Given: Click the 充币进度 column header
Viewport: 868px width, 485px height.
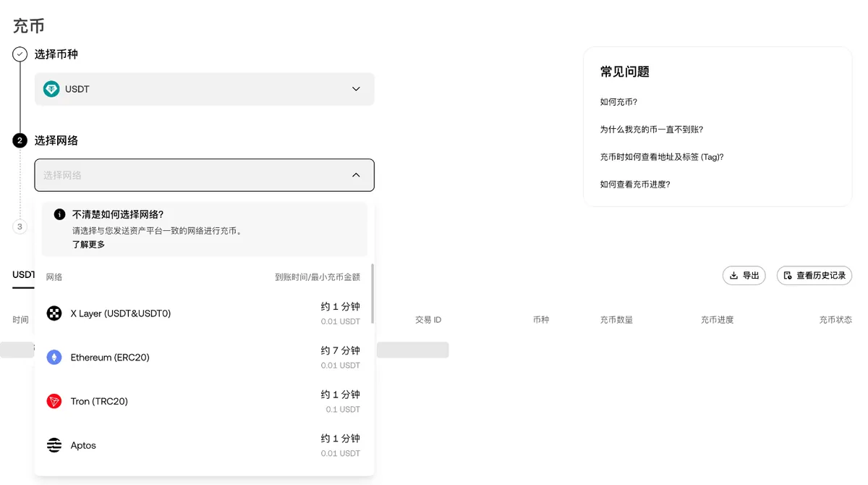Looking at the screenshot, I should pyautogui.click(x=717, y=320).
